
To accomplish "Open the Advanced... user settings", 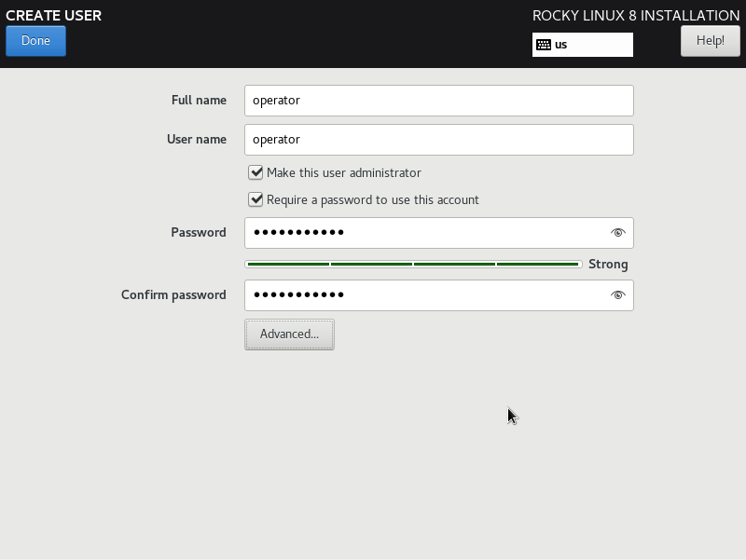I will point(289,335).
